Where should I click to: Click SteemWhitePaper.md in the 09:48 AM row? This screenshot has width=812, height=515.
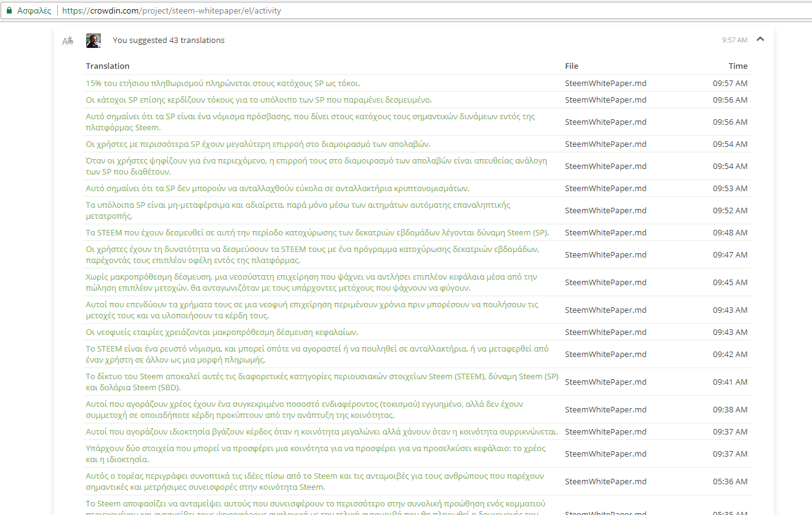(606, 232)
